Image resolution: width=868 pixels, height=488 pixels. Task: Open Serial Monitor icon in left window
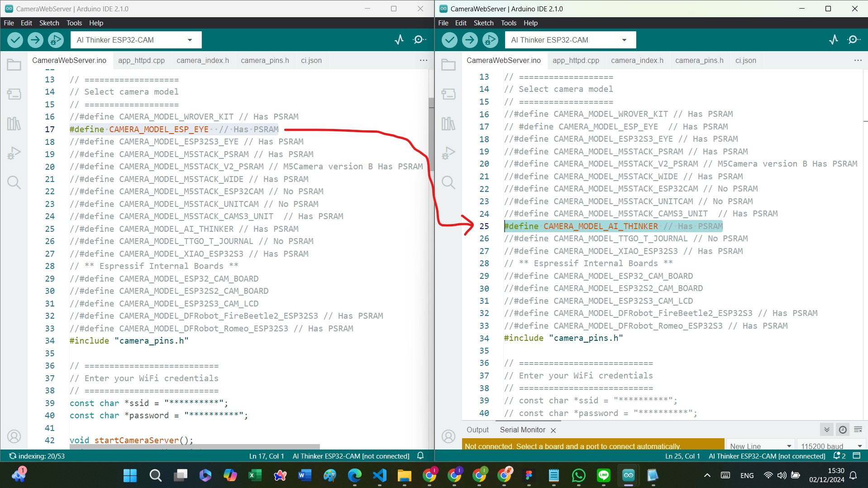coord(420,40)
